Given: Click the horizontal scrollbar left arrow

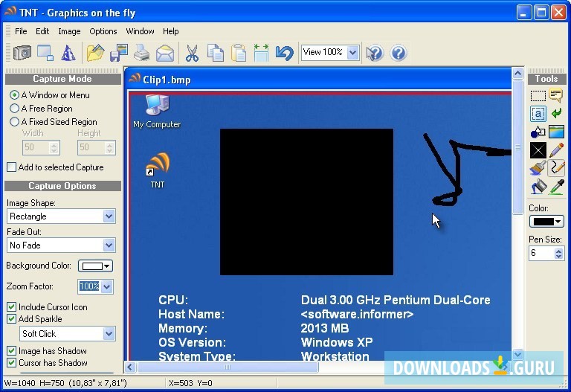Looking at the screenshot, I should tap(130, 367).
